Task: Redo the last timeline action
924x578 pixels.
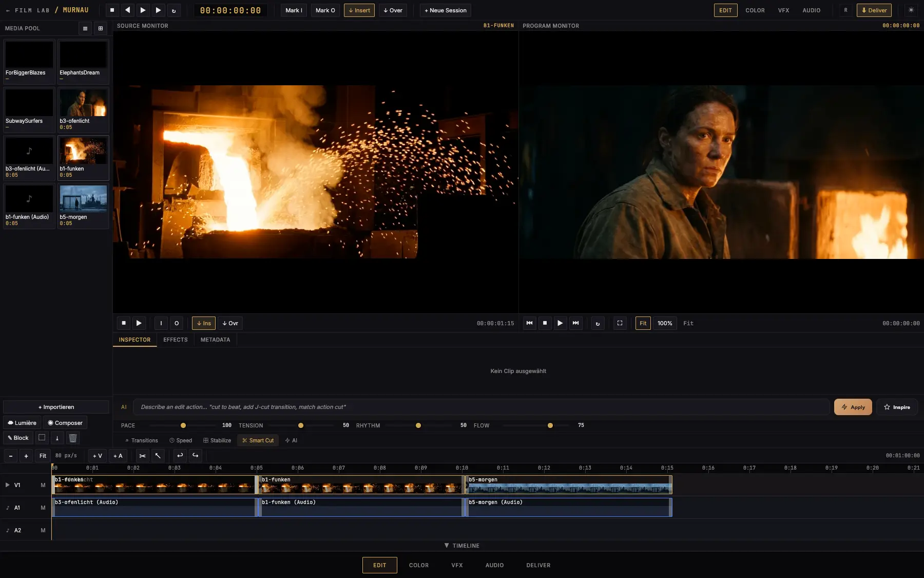Action: 196,456
